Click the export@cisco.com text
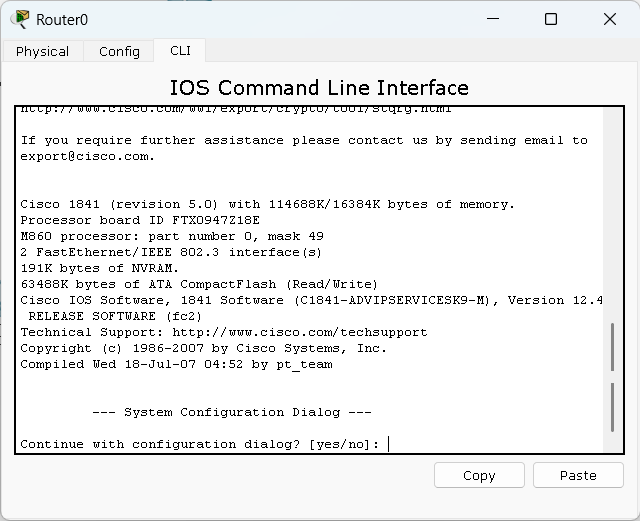 (x=87, y=156)
